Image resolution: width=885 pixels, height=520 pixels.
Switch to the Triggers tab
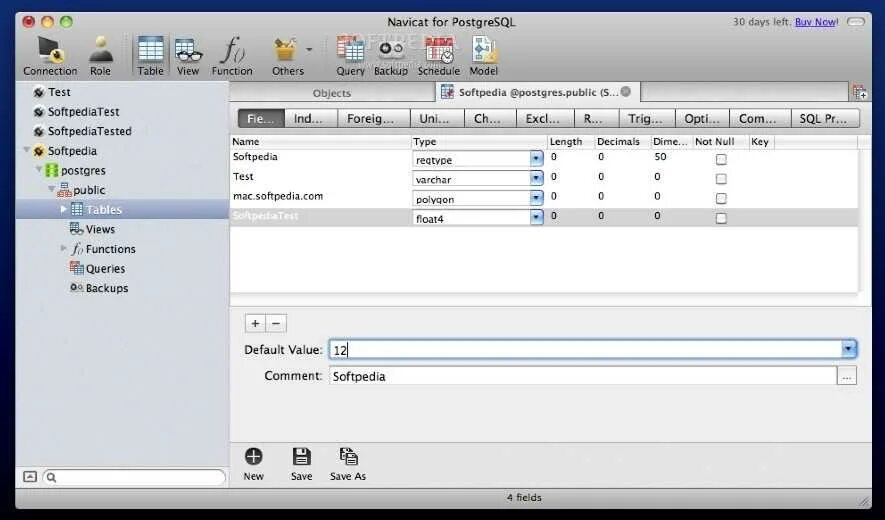[646, 119]
